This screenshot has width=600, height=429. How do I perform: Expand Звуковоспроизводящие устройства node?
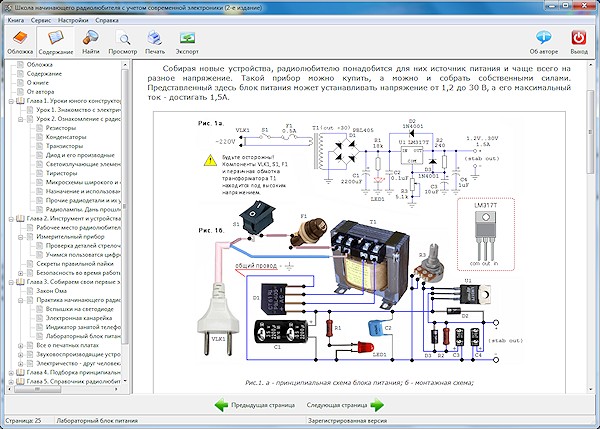[21, 355]
